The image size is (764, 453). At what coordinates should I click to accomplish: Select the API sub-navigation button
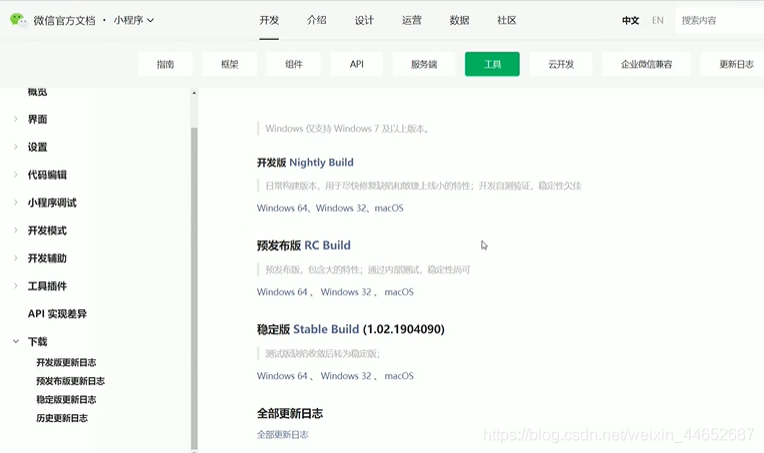(x=357, y=64)
